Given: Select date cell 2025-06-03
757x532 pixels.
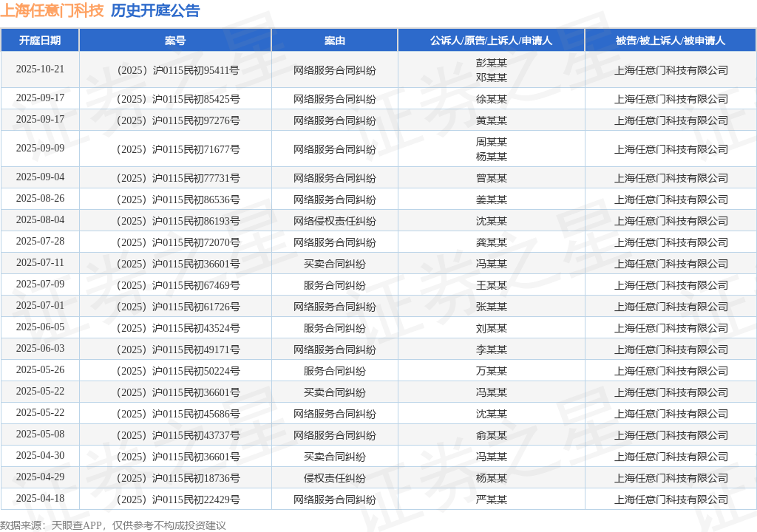Looking at the screenshot, I should click(40, 349).
